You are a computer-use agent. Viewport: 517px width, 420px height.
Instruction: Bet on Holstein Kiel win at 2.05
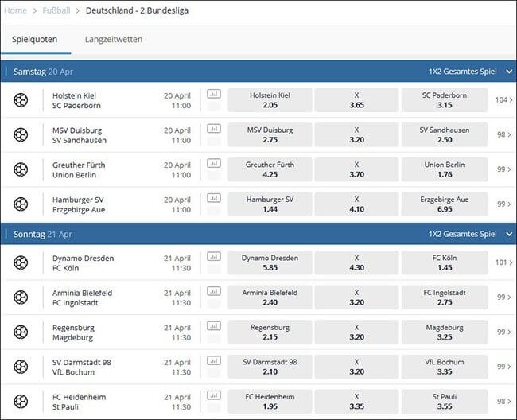click(x=270, y=100)
